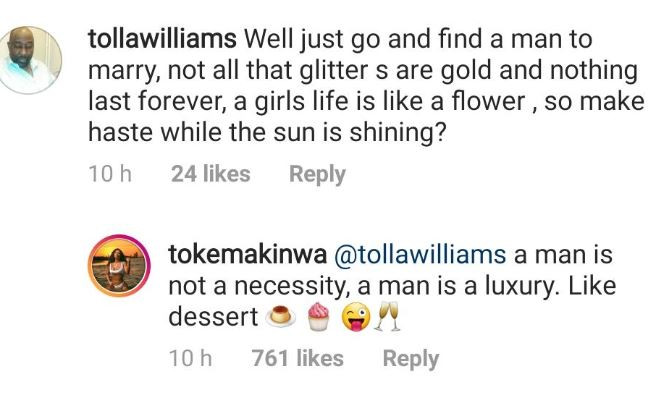View the 24 likes list
This screenshot has height=401, width=654.
click(210, 174)
